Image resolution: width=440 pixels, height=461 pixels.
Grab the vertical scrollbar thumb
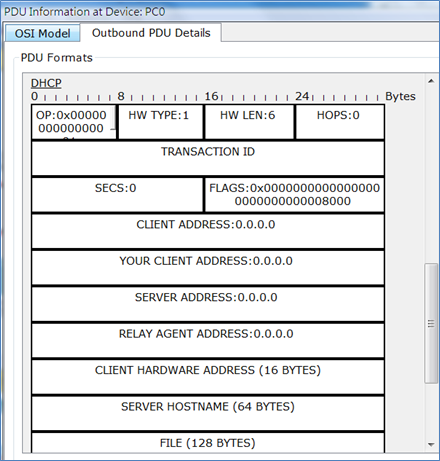(431, 323)
